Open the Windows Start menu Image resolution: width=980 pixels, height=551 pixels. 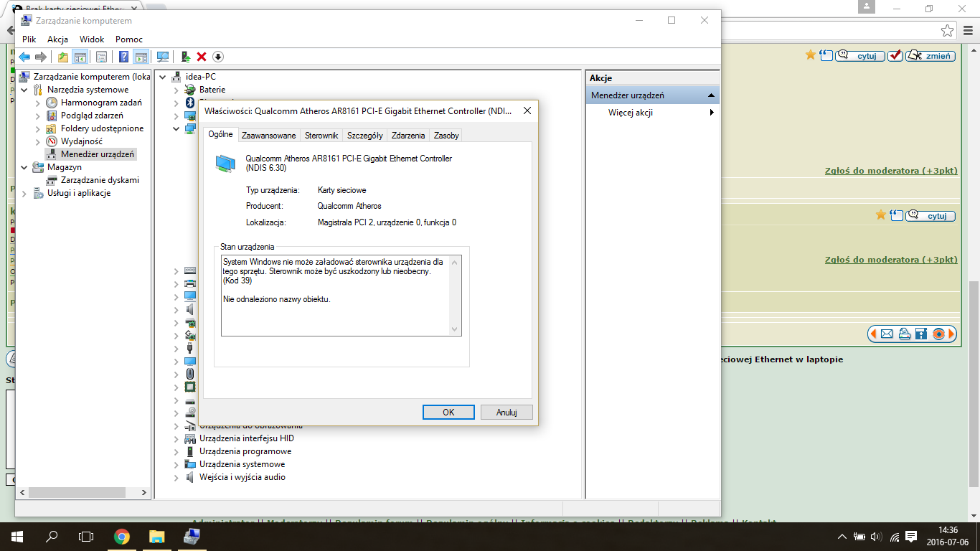(17, 536)
